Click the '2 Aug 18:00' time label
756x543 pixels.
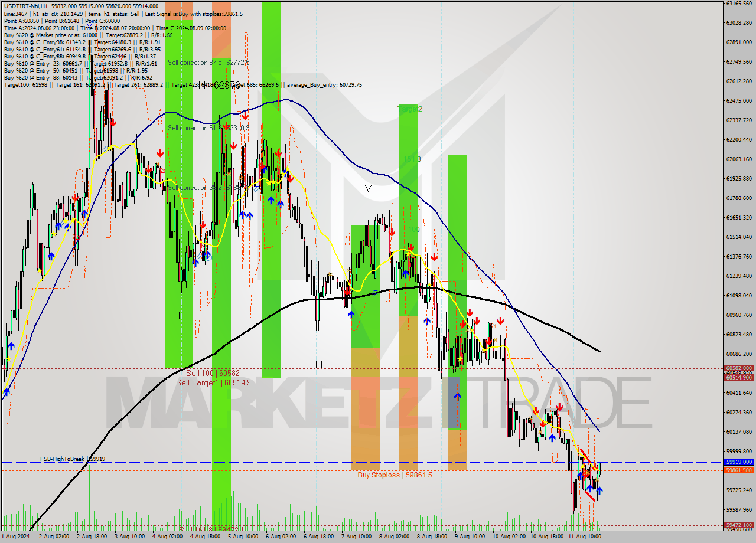pos(90,536)
